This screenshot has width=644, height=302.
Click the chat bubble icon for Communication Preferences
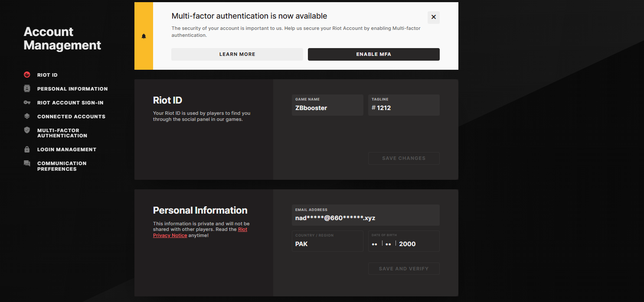point(27,163)
